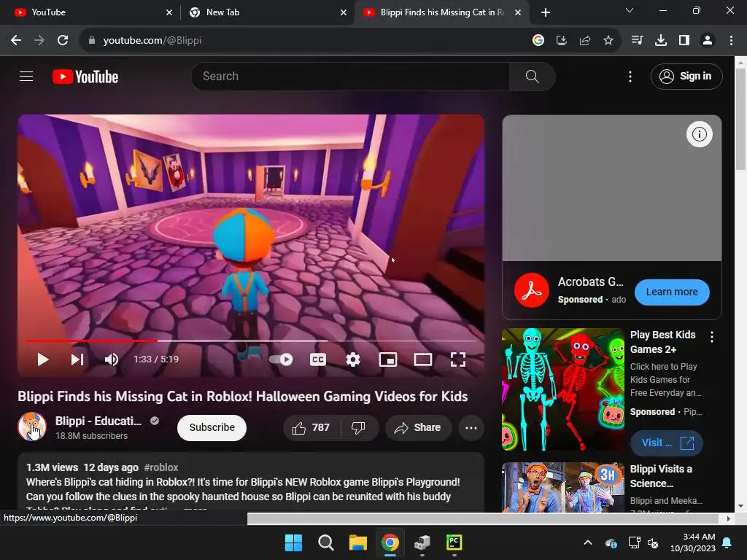
Task: Like the video with 787 likes
Action: [x=311, y=427]
